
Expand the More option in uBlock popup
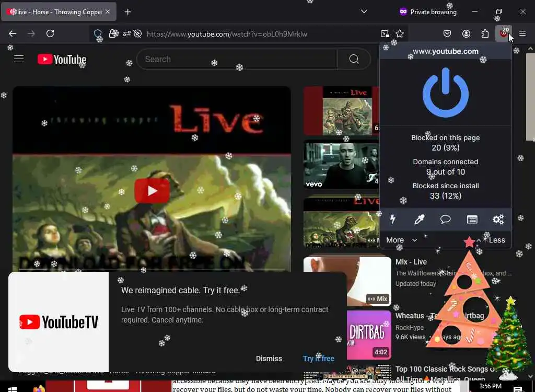[402, 240]
